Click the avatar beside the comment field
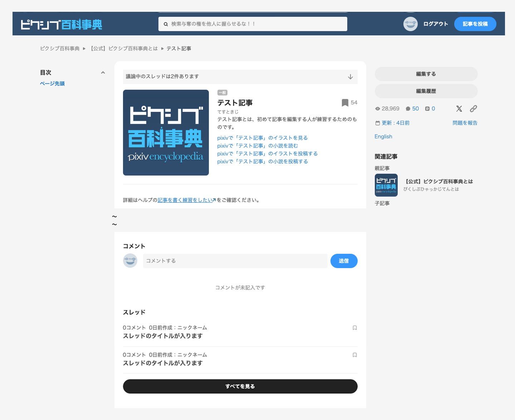Image resolution: width=515 pixels, height=420 pixels. 130,261
